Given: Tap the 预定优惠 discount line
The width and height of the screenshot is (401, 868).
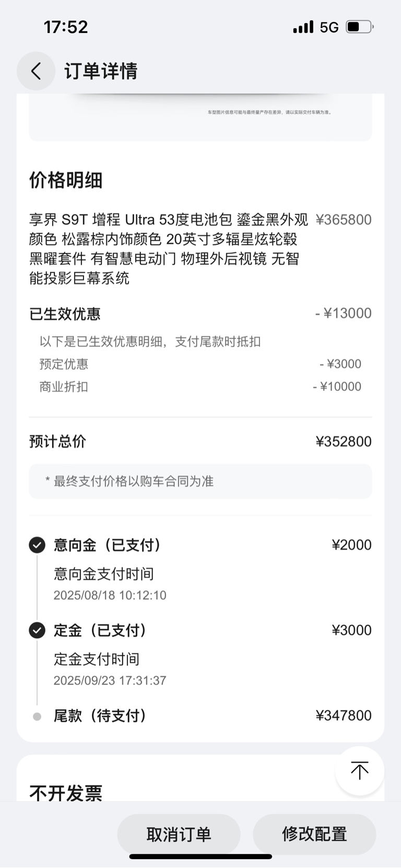Looking at the screenshot, I should tap(200, 364).
